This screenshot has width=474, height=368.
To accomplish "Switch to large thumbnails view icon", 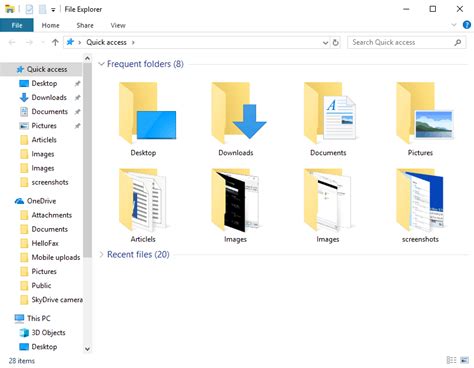I will pos(464,360).
